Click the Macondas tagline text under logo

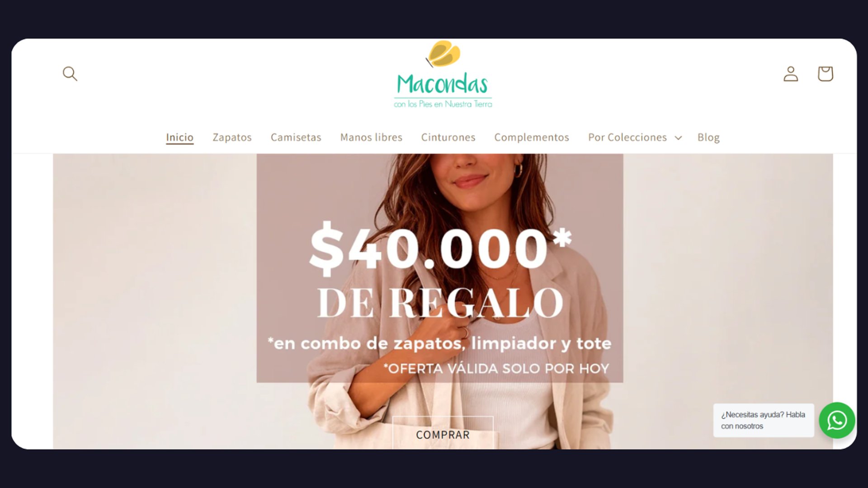click(x=443, y=104)
